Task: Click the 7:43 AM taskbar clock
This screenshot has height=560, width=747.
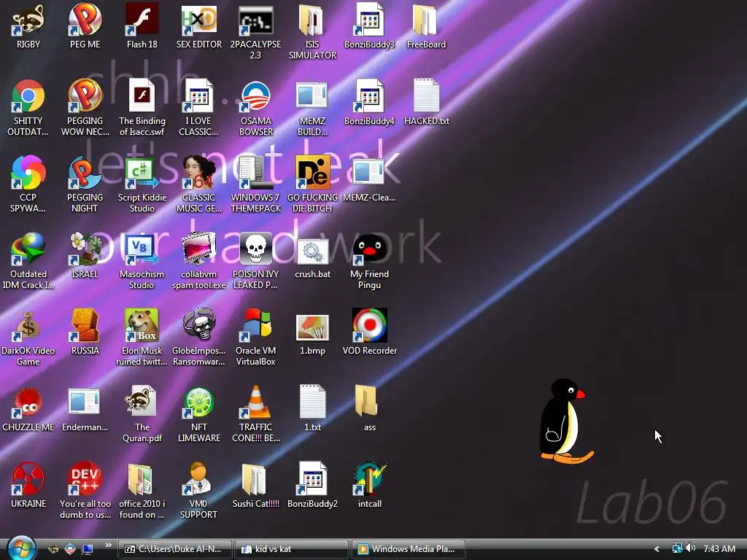Action: (719, 549)
